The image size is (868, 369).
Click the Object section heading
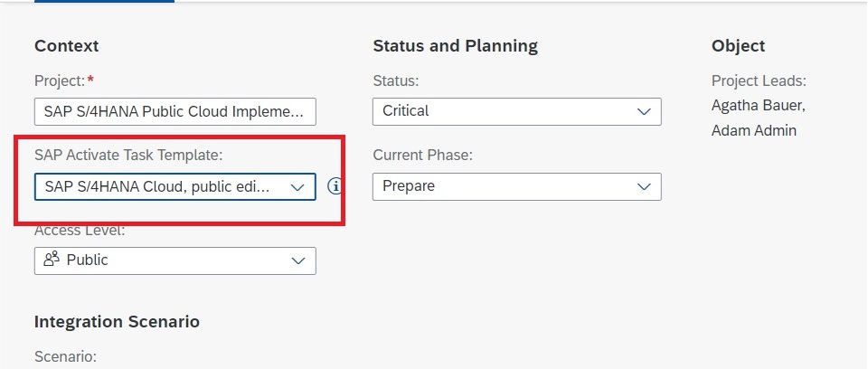(x=738, y=46)
